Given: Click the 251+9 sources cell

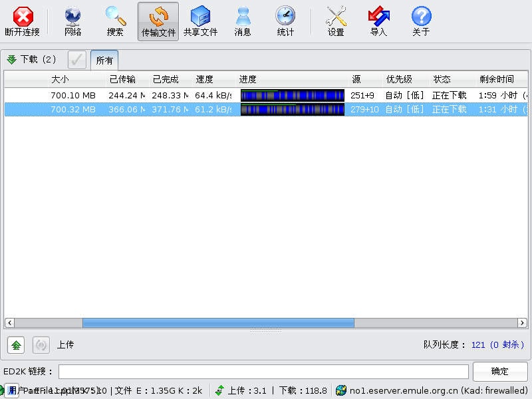Looking at the screenshot, I should click(362, 95).
